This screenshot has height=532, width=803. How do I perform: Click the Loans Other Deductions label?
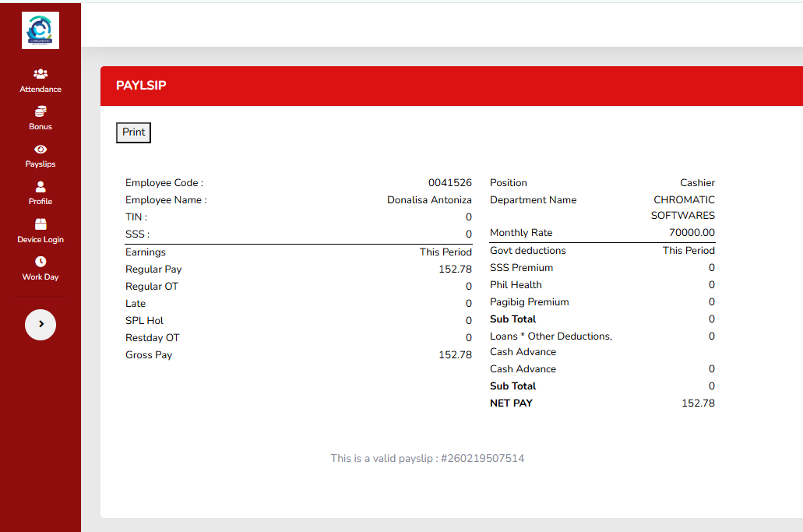point(551,344)
